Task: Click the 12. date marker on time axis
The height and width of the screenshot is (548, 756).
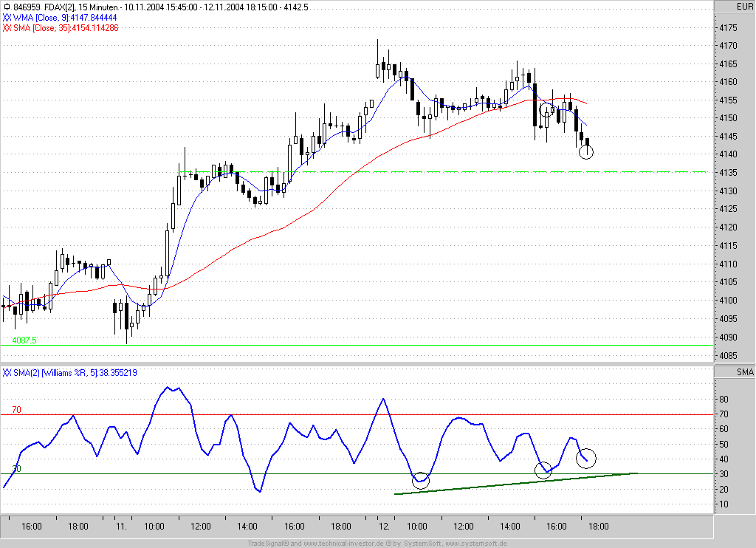Action: click(384, 527)
